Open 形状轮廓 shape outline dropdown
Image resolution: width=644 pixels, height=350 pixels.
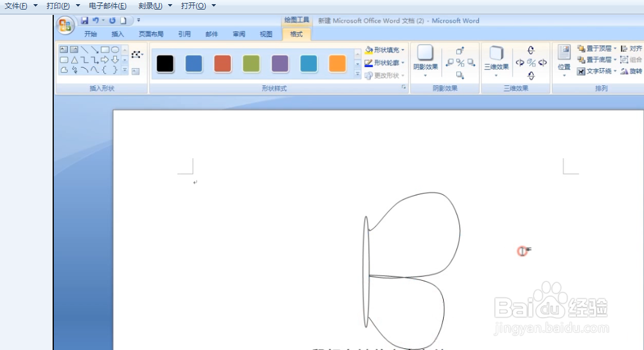click(384, 63)
